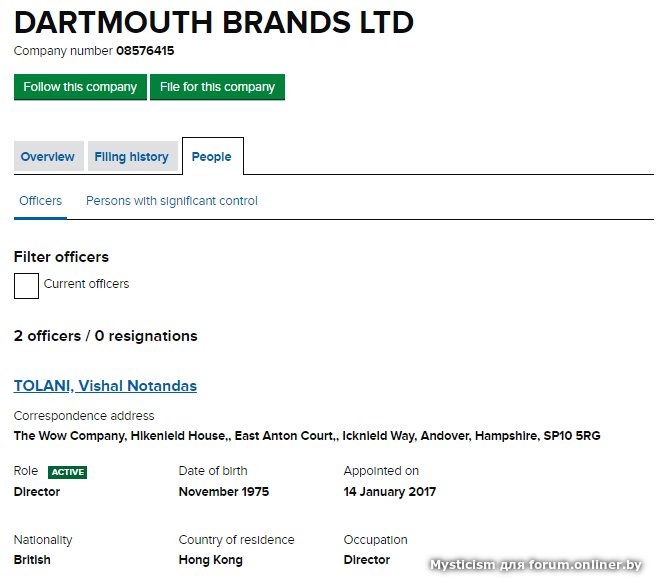Click the Filter officers heading
This screenshot has height=588, width=665.
tap(61, 257)
